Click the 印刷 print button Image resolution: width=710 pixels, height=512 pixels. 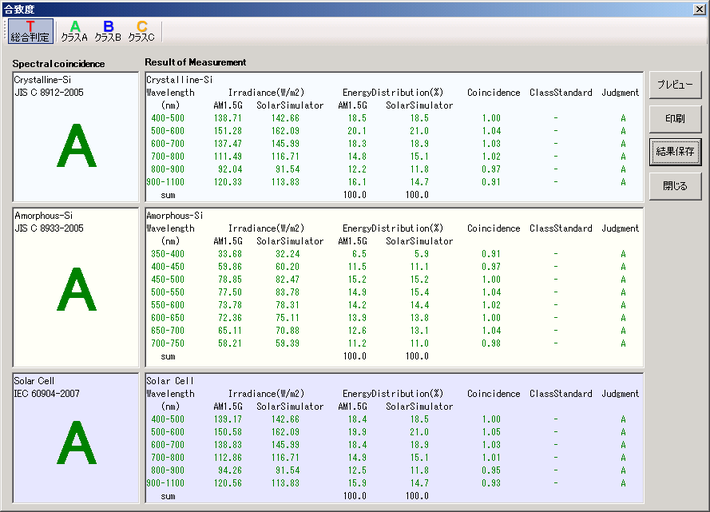(x=675, y=119)
